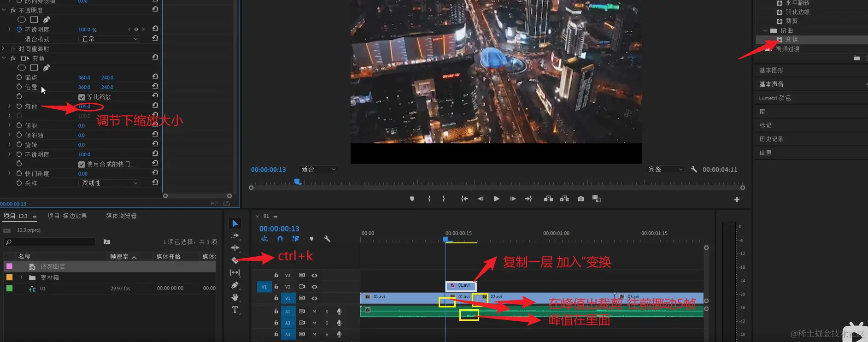This screenshot has height=342, width=868.
Task: Toggle the 旋转 stopwatch animation
Action: tap(19, 144)
